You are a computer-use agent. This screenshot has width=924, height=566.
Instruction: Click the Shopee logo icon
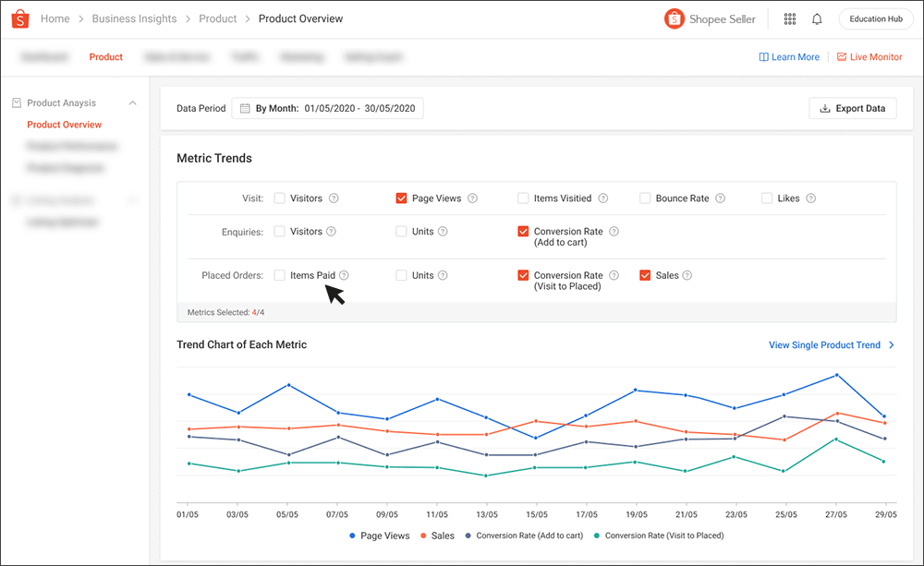(20, 18)
